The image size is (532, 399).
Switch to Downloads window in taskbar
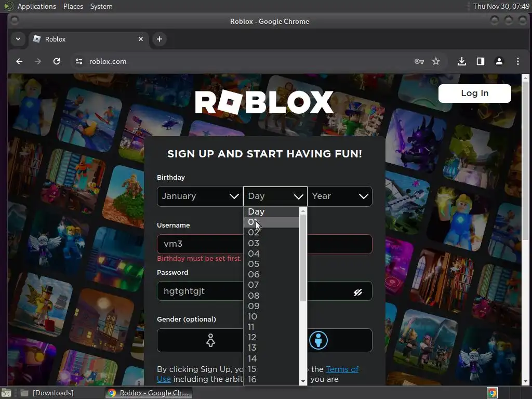coord(47,393)
